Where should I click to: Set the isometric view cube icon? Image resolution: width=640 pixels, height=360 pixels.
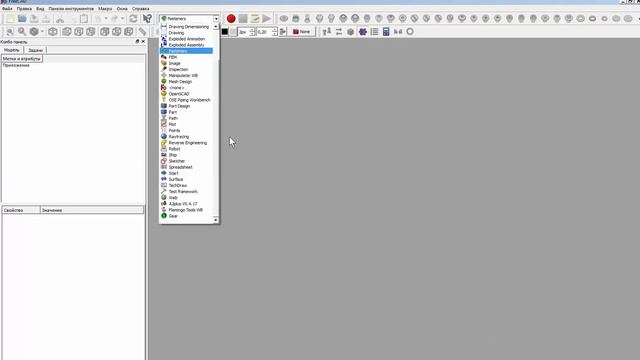[53, 31]
